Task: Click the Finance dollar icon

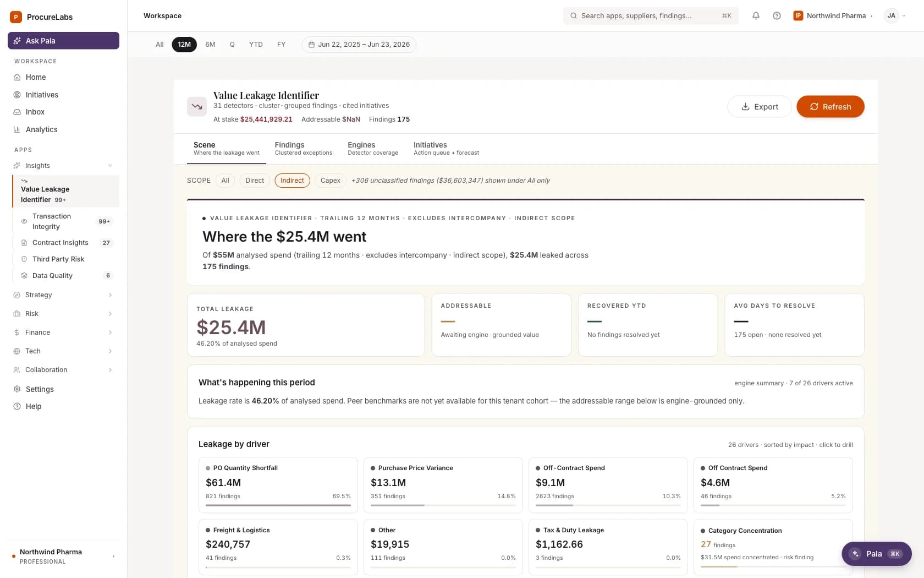Action: (17, 332)
